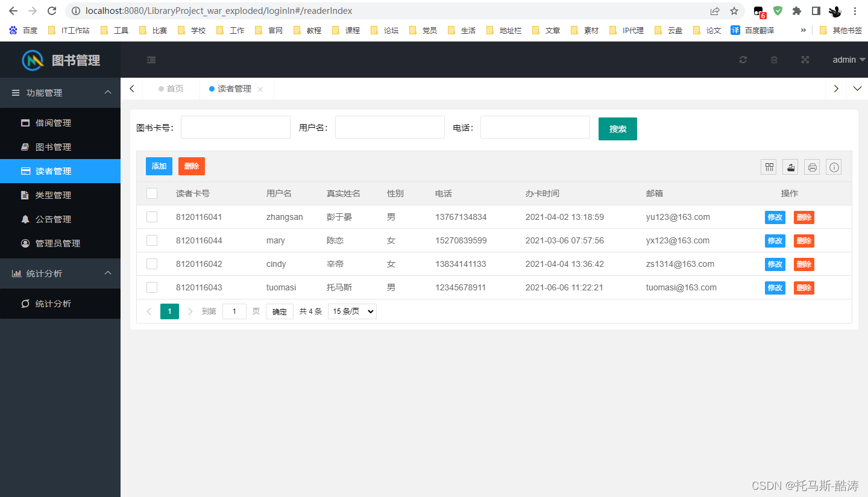Open the browser extensions puzzle icon
This screenshot has height=497, width=868.
click(x=797, y=11)
